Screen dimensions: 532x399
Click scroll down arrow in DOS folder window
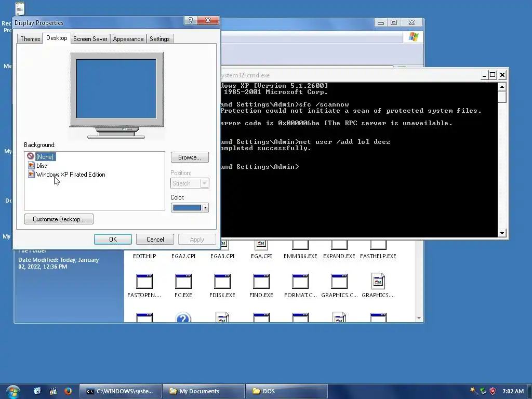click(419, 318)
